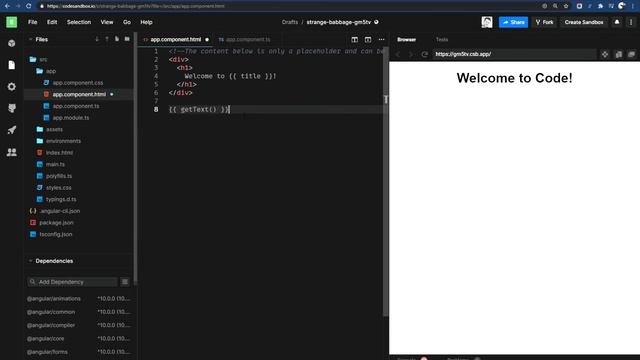Click the preview layout icon beside split editor

(x=368, y=40)
